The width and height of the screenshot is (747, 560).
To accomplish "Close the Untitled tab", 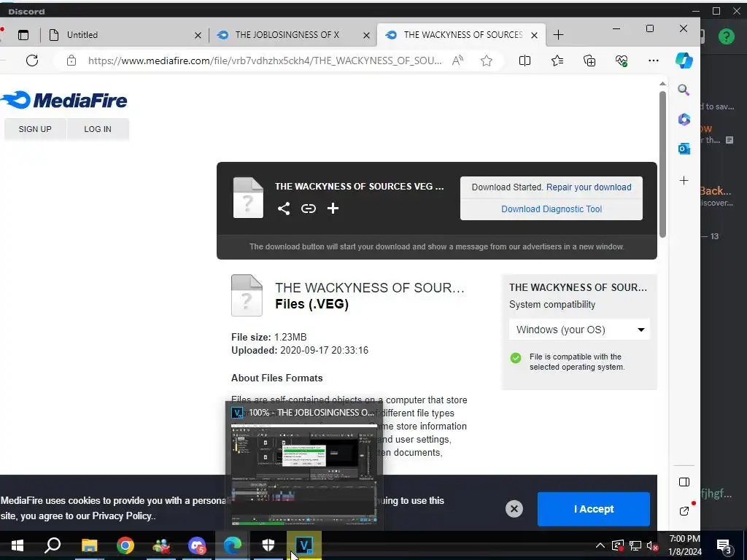I will [198, 35].
